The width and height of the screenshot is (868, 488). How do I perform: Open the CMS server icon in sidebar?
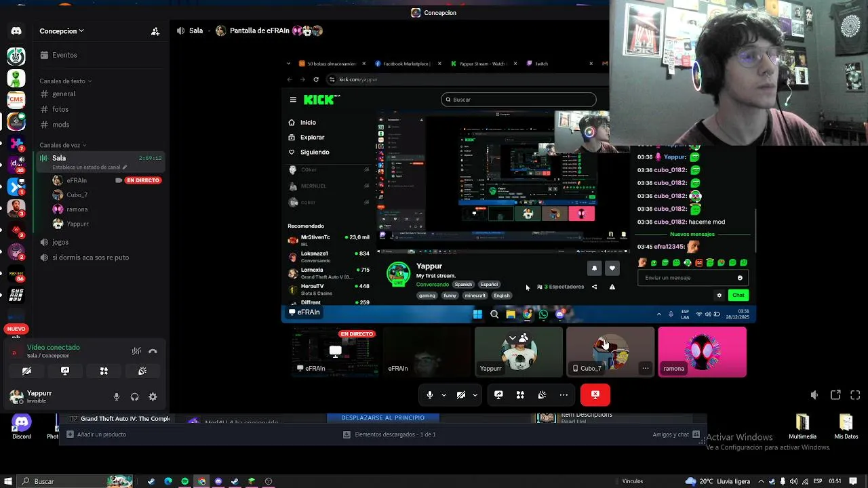[x=16, y=100]
